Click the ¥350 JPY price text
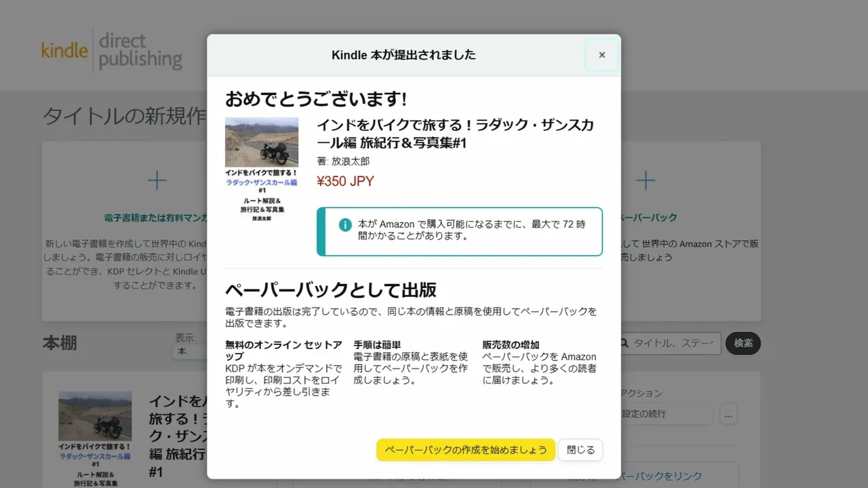The image size is (868, 488). [x=345, y=182]
